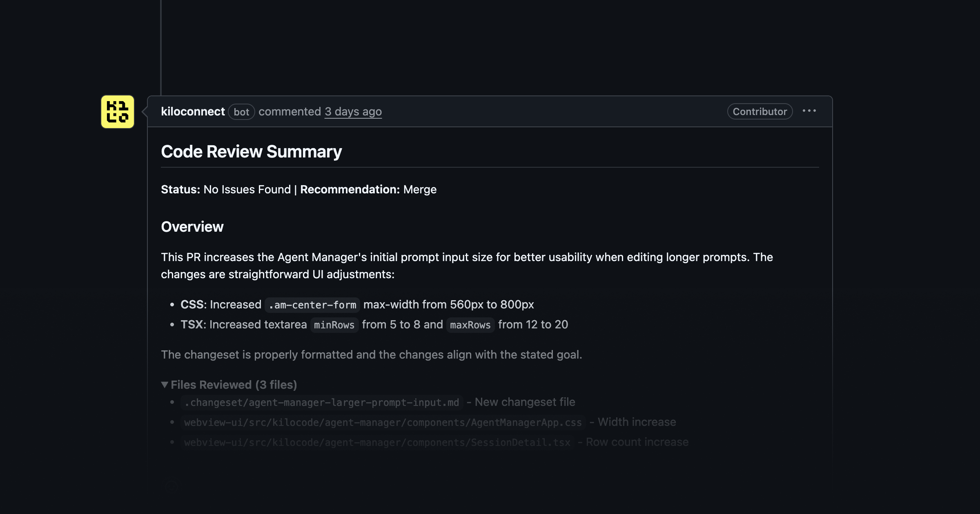Click the Kilo QR-style avatar image
980x514 pixels.
point(117,113)
